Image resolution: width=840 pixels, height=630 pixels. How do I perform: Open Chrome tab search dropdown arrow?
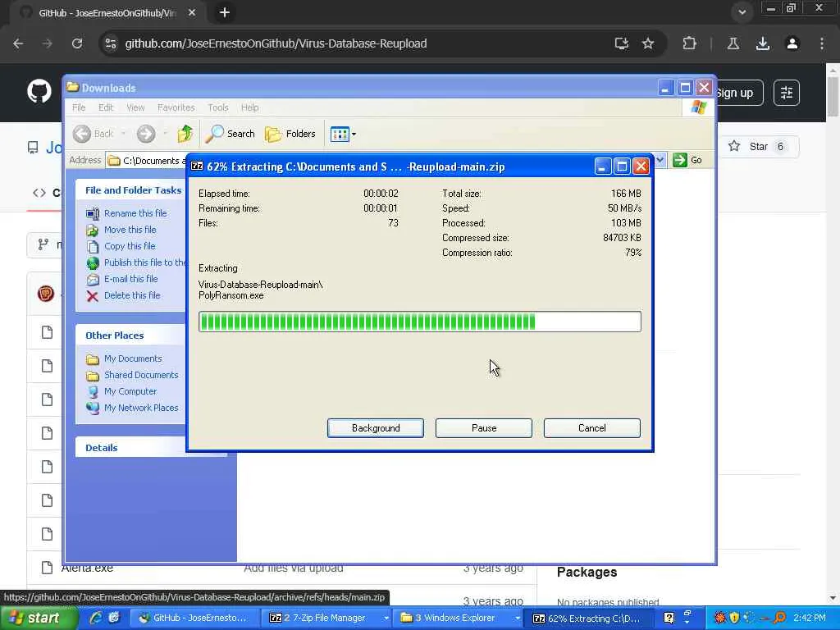(742, 12)
